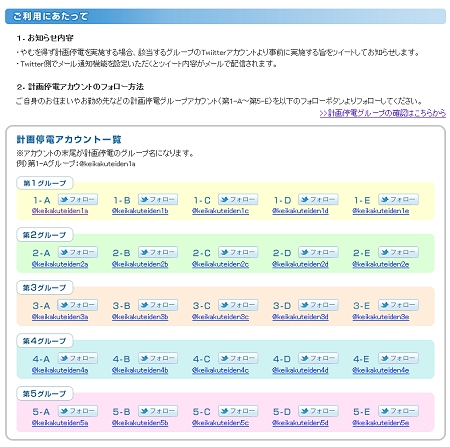Viewport: 450px width, 447px height.
Task: Hit the follow button beside 3-D
Action: [x=318, y=305]
